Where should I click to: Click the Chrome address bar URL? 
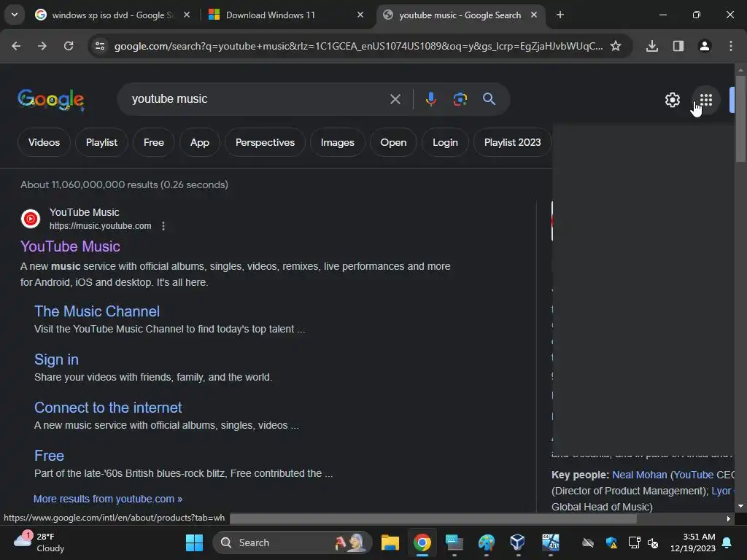[x=358, y=46]
